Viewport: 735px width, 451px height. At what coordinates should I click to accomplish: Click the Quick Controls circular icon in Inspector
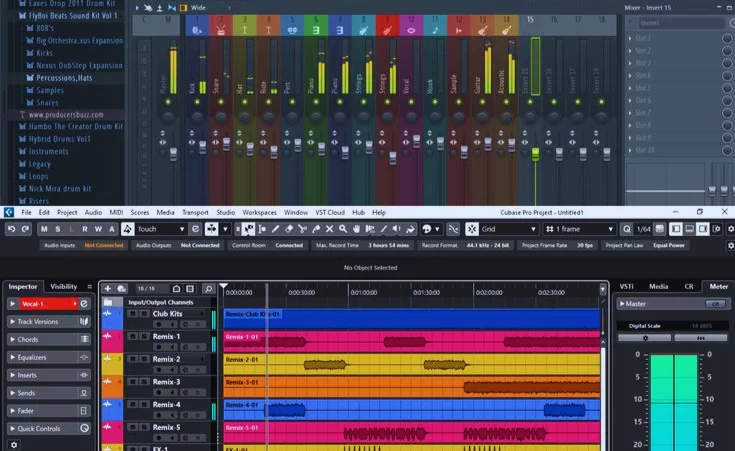[84, 428]
